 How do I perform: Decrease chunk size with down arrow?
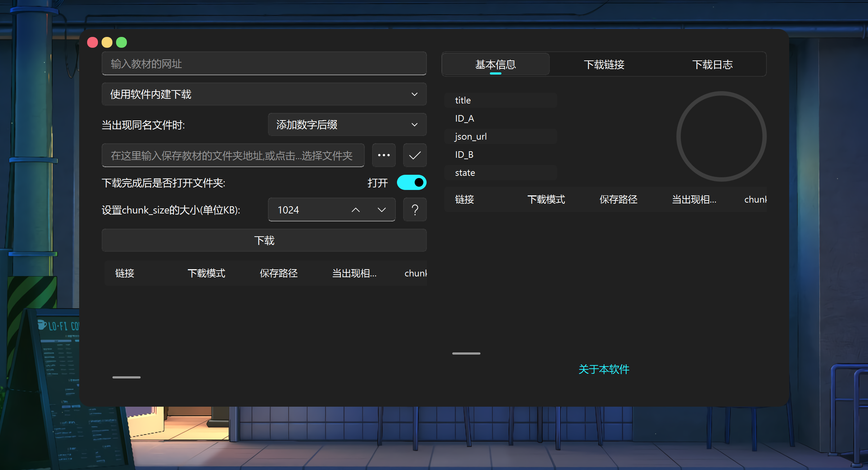(382, 210)
